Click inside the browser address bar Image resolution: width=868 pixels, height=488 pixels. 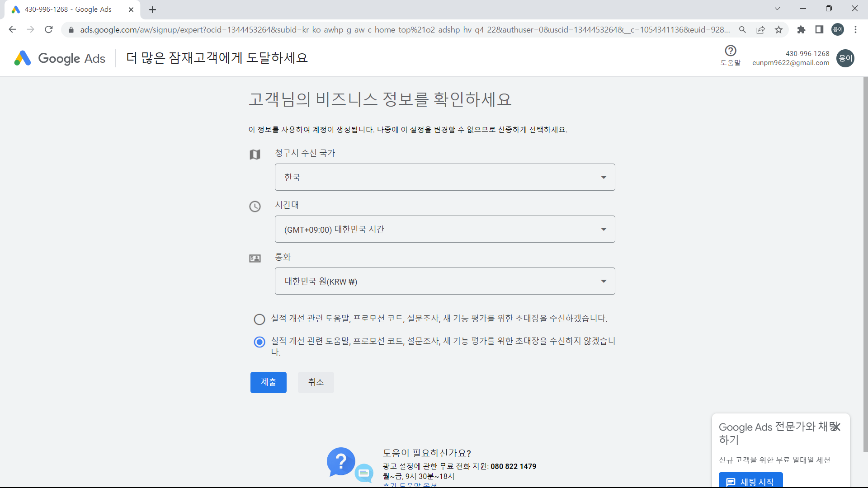[x=316, y=29]
